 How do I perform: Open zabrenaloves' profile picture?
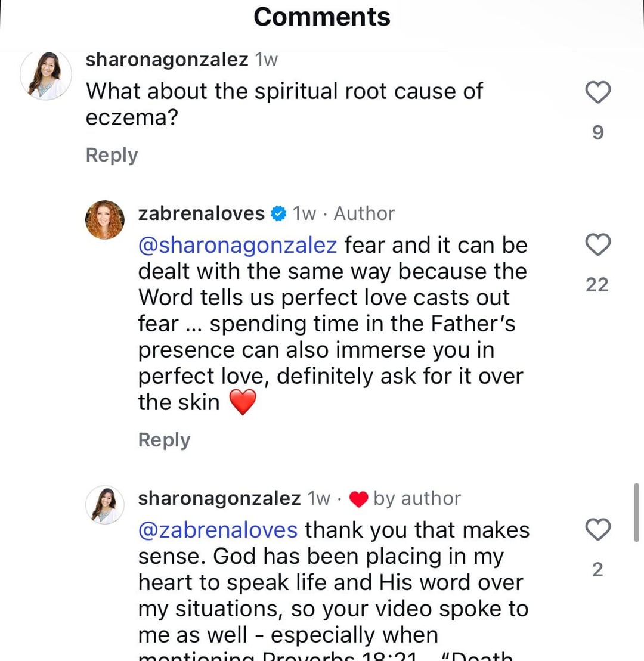(x=105, y=219)
